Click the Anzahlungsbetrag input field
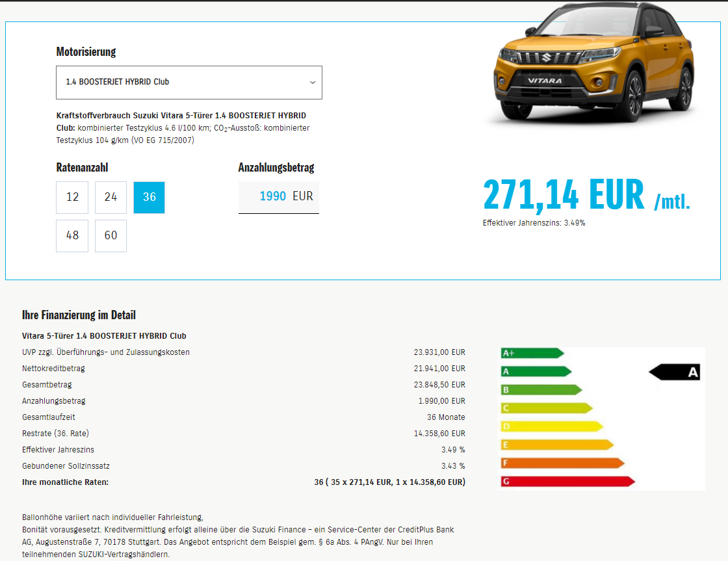Viewport: 728px width, 561px height. coord(279,198)
